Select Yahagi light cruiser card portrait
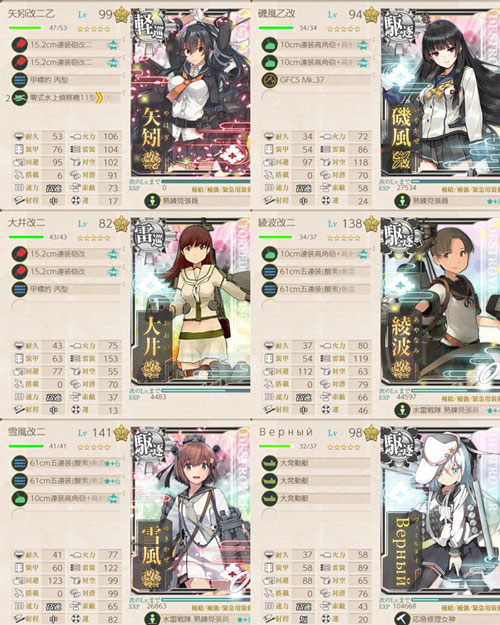Viewport: 500px width, 625px height. pyautogui.click(x=191, y=93)
